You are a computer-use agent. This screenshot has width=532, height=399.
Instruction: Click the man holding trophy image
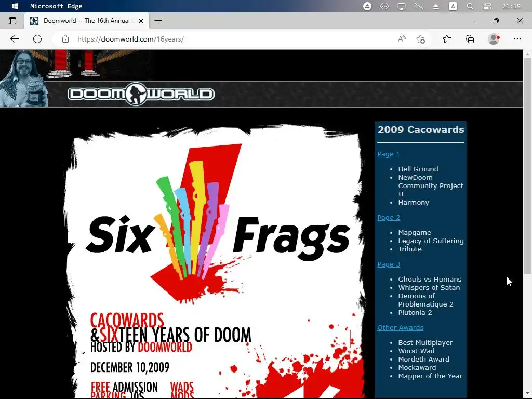[x=23, y=79]
